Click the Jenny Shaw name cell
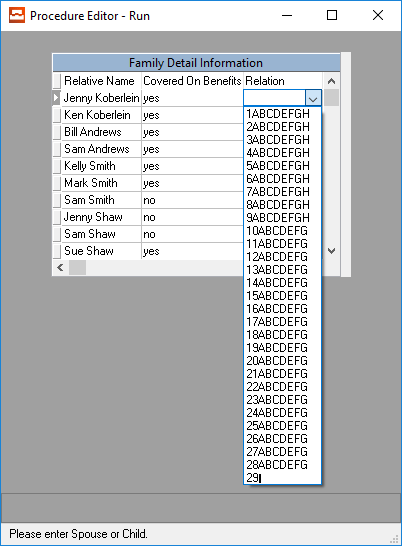The height and width of the screenshot is (546, 402). point(101,218)
